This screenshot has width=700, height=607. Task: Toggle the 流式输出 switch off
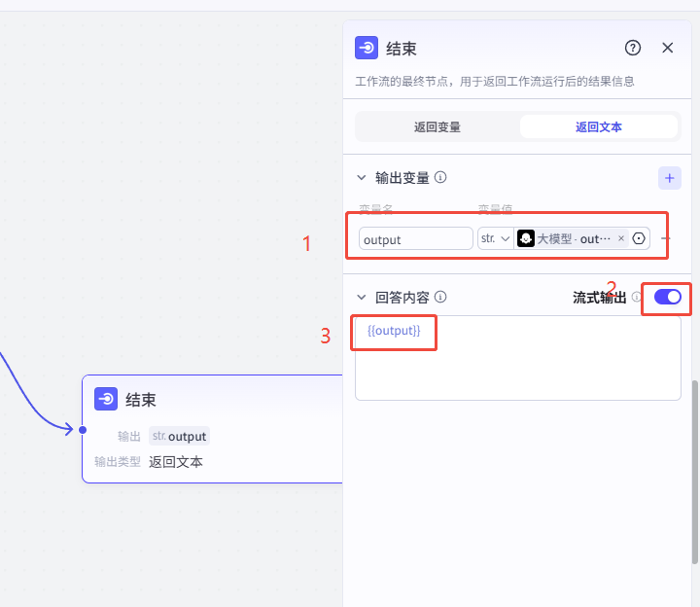coord(667,297)
